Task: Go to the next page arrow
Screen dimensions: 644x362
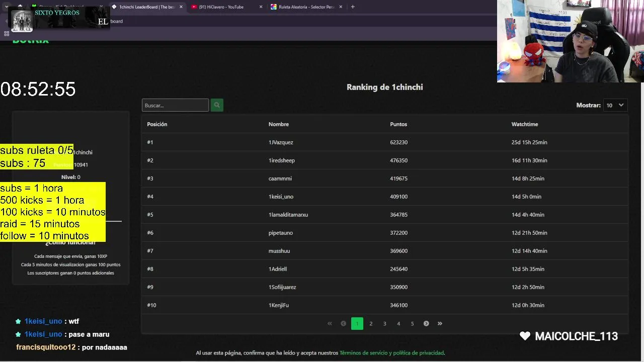Action: (x=426, y=324)
